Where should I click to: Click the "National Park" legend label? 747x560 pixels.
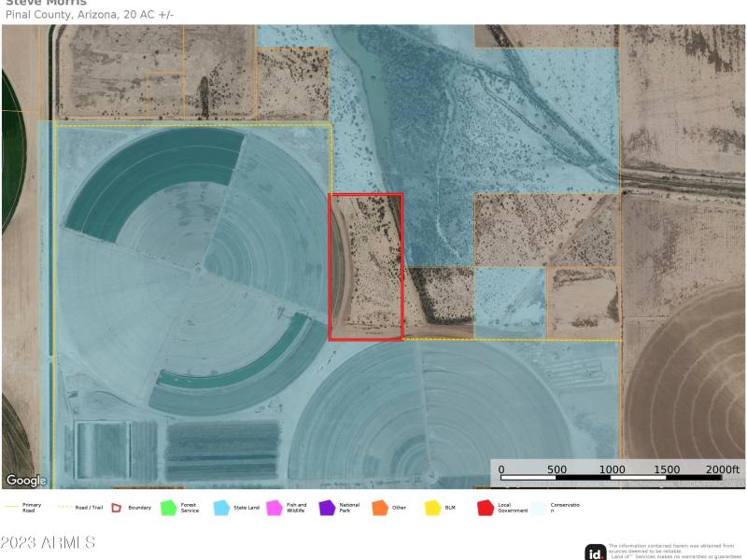click(x=349, y=508)
